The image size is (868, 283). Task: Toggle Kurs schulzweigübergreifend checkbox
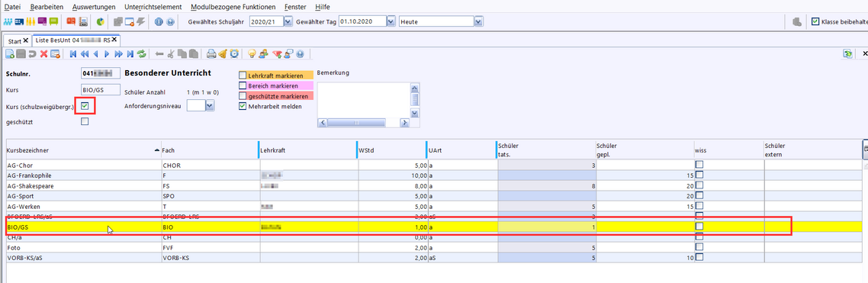click(85, 105)
